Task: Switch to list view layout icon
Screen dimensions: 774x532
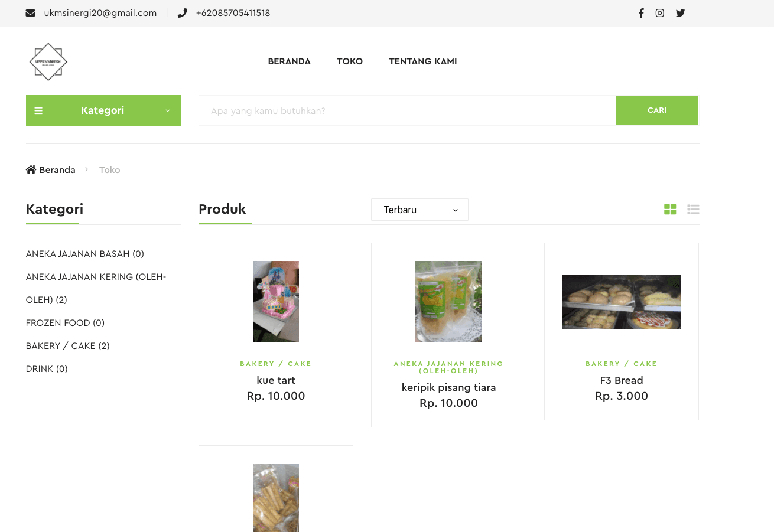Action: [x=693, y=209]
